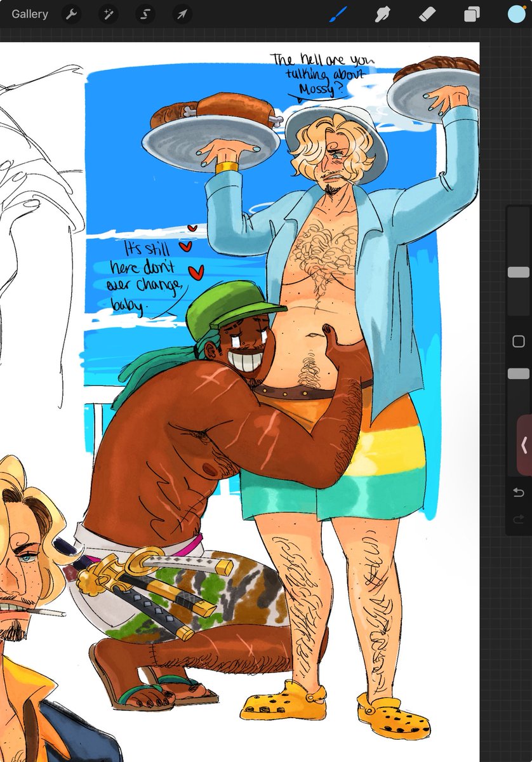Redo with the sidebar redo arrow
532x762 pixels.
(519, 519)
